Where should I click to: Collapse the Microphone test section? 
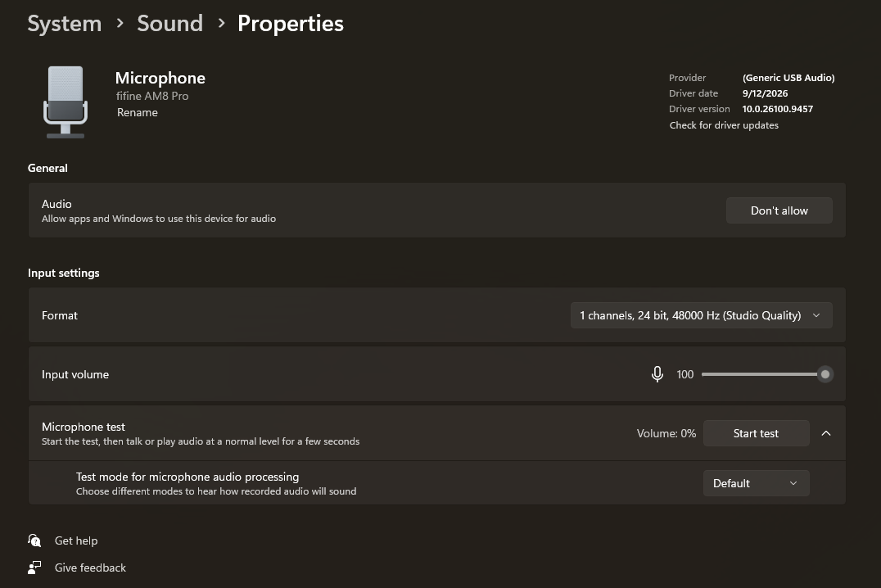coord(826,433)
